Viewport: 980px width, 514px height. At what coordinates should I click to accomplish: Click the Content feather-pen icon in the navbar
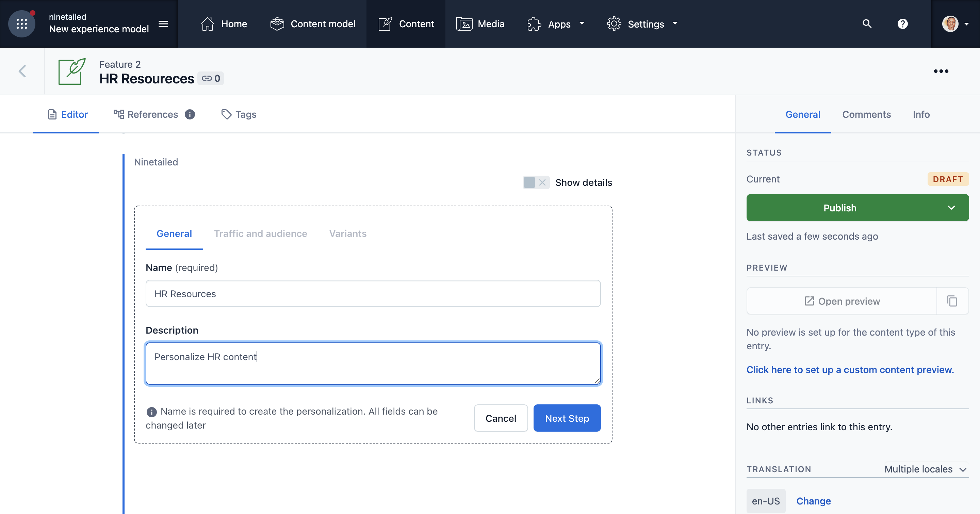(385, 23)
